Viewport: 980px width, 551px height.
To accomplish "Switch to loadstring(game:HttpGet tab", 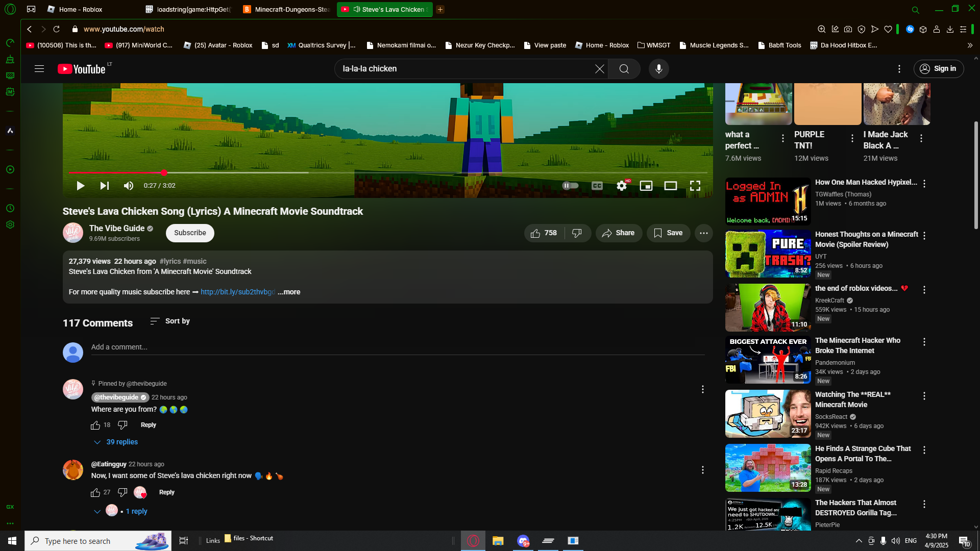I will (189, 9).
